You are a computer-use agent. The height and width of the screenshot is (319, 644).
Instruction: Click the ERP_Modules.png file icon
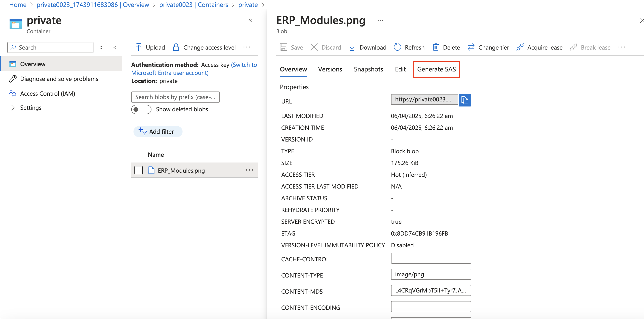pos(151,170)
